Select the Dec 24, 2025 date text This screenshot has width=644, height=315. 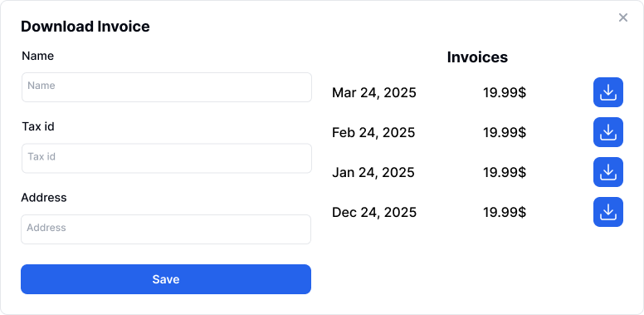pyautogui.click(x=374, y=213)
